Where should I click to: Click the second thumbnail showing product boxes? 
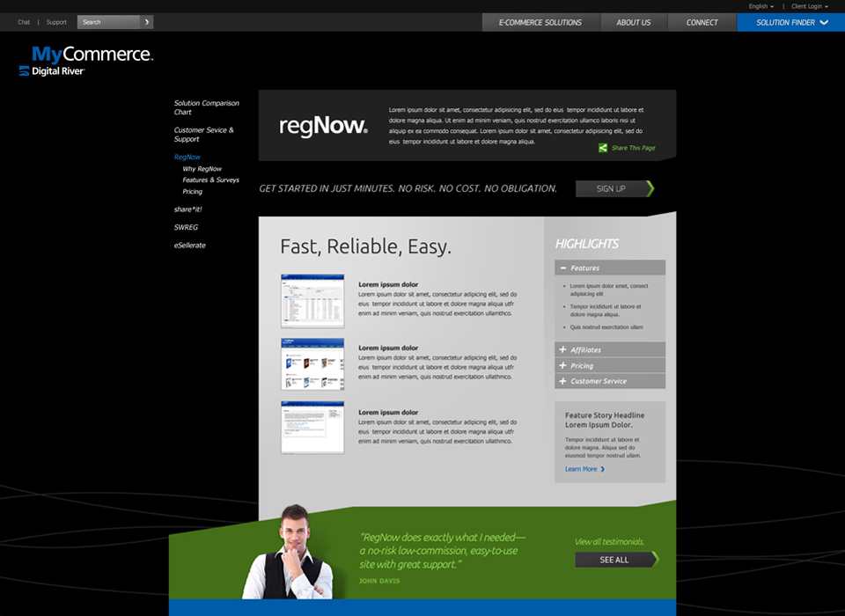tap(312, 363)
